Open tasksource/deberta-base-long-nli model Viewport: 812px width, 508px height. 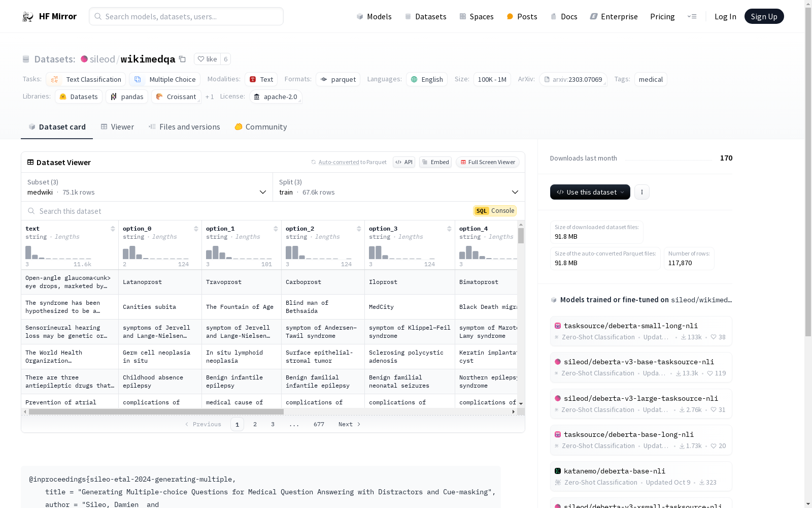[x=641, y=439]
